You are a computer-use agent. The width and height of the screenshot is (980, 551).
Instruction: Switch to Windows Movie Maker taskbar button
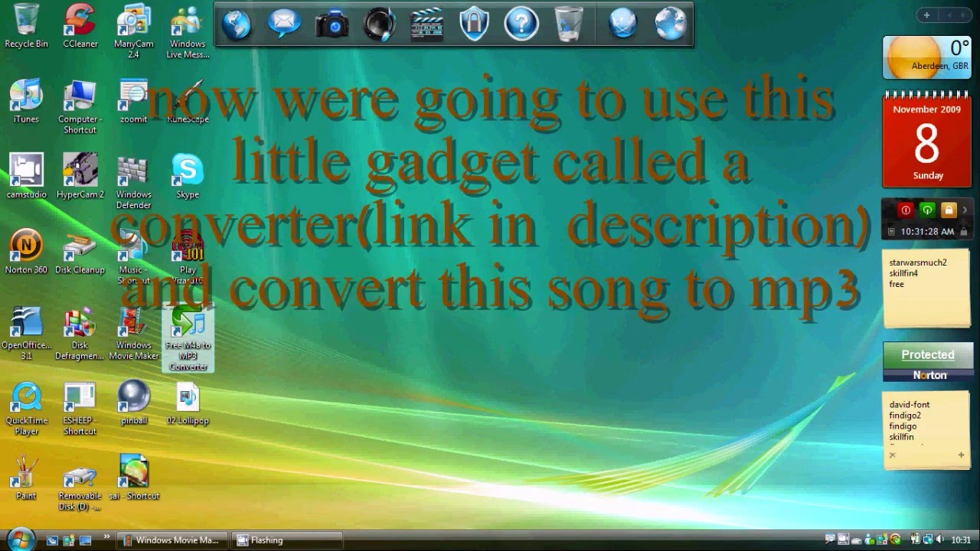point(172,540)
